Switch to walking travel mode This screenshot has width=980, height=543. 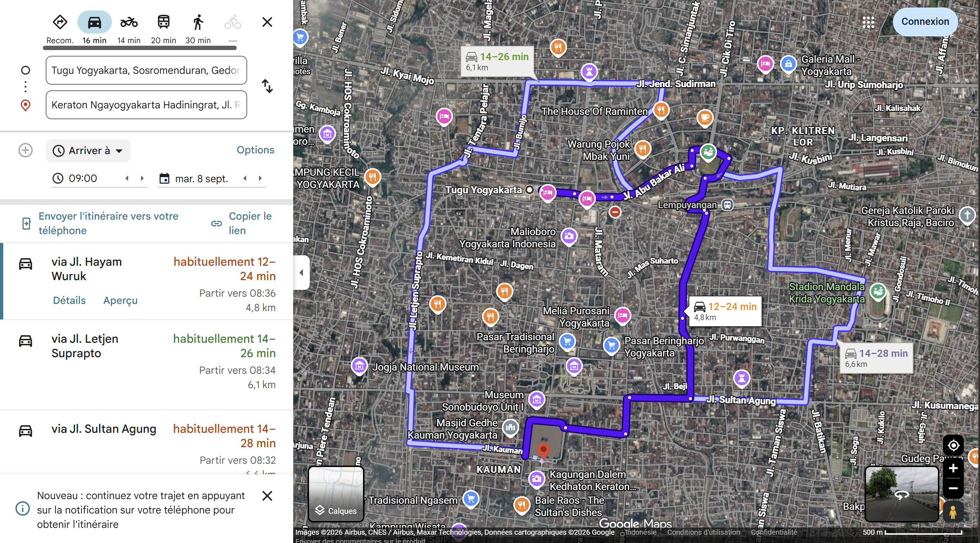(198, 22)
